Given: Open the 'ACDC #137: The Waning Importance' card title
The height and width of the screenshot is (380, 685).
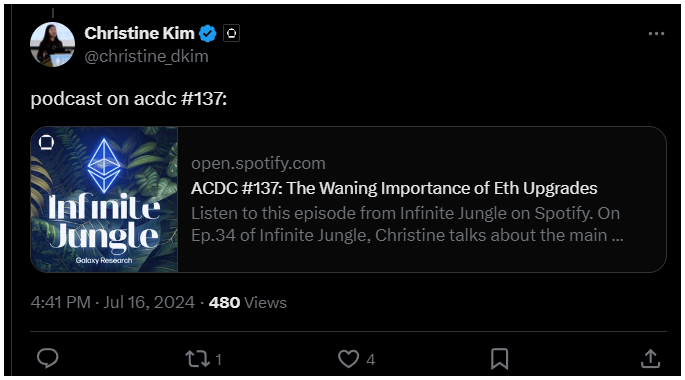Looking at the screenshot, I should [394, 188].
